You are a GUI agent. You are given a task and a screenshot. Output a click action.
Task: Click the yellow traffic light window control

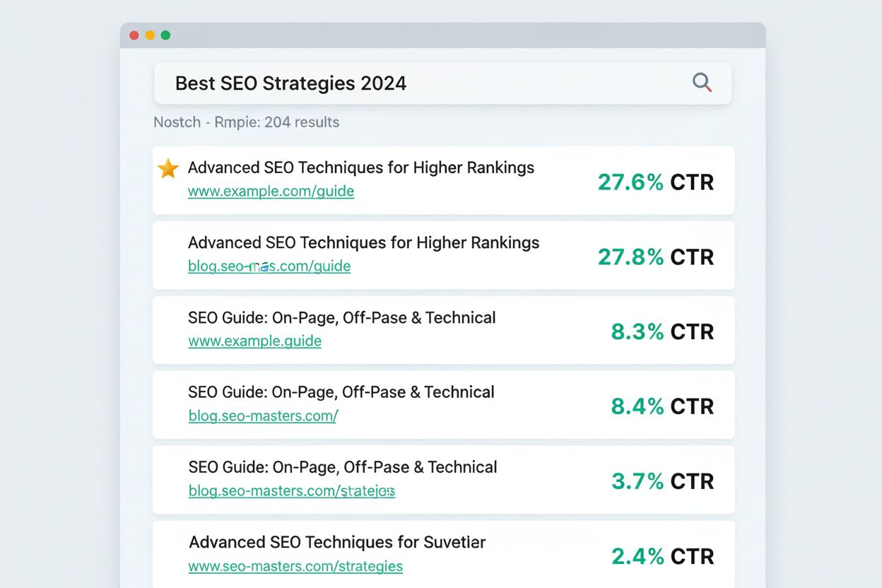pos(149,34)
